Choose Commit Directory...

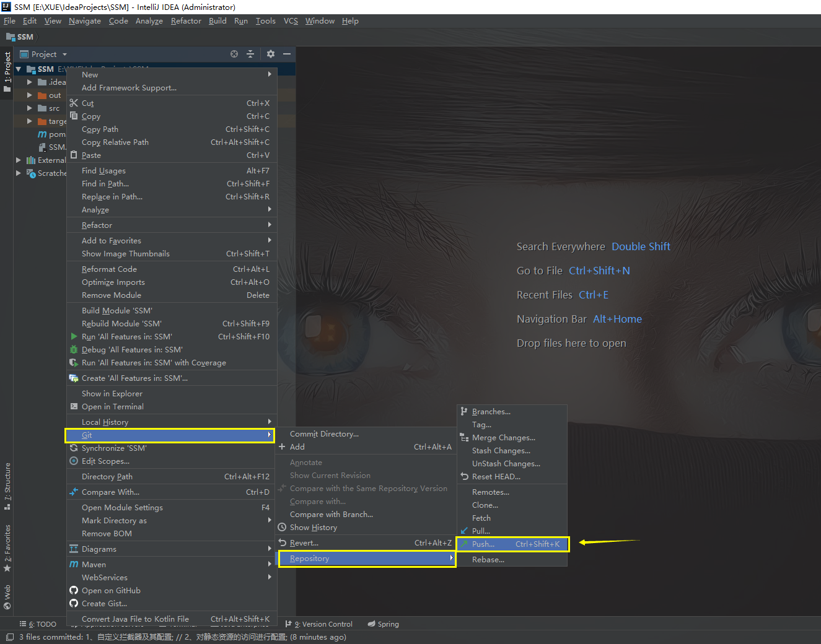367,433
